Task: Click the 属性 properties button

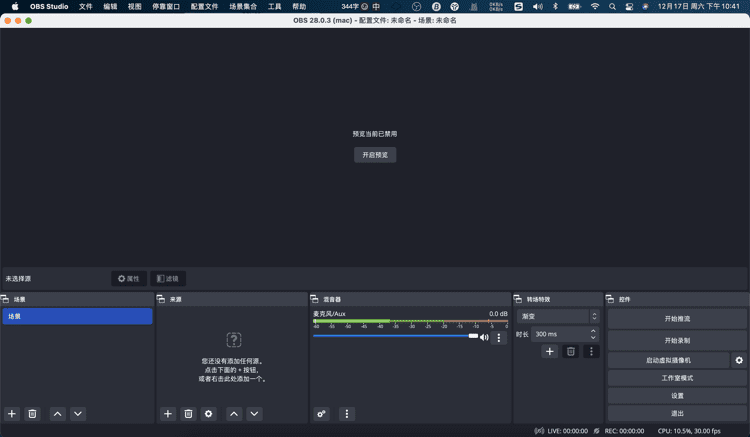Action: (x=129, y=278)
